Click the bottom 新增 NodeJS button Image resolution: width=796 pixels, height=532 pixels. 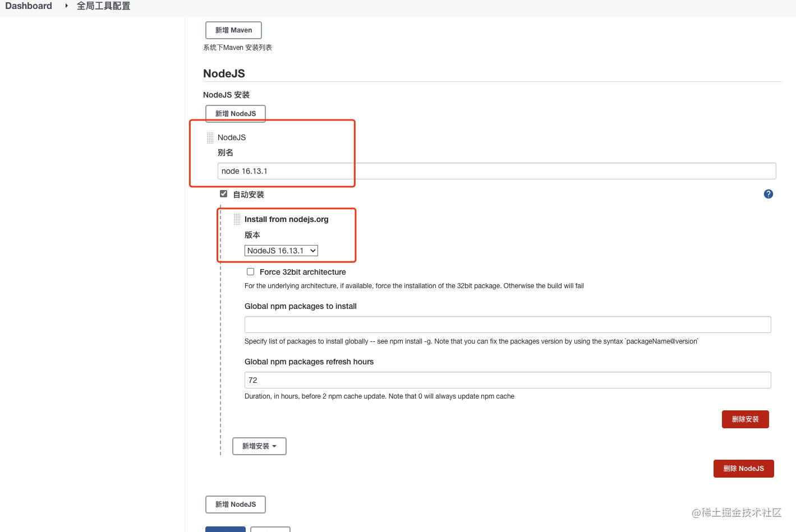(235, 504)
